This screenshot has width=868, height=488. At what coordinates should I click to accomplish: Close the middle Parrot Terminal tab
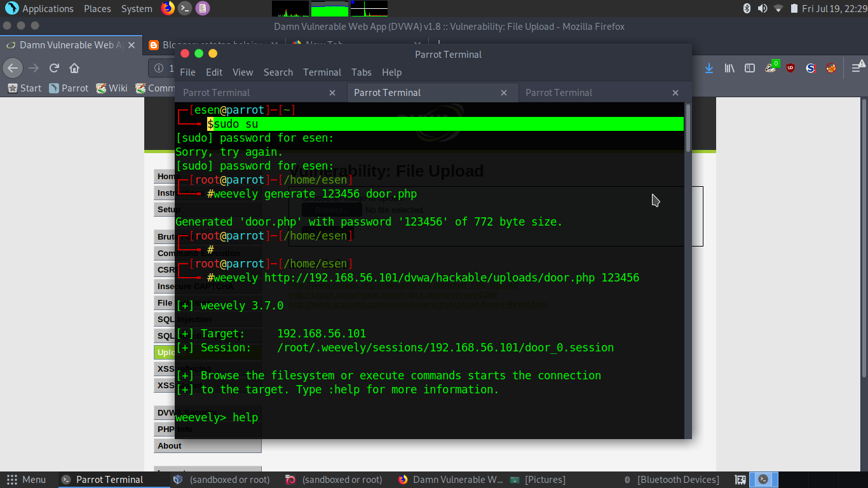(504, 93)
